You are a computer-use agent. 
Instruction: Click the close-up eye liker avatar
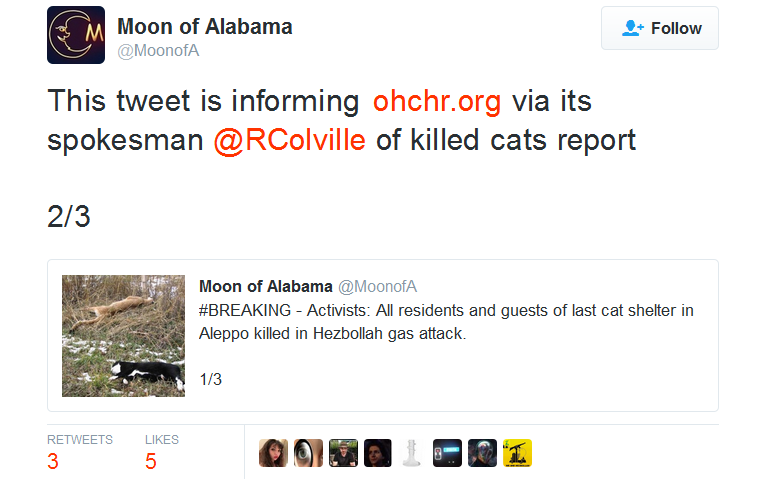[308, 453]
